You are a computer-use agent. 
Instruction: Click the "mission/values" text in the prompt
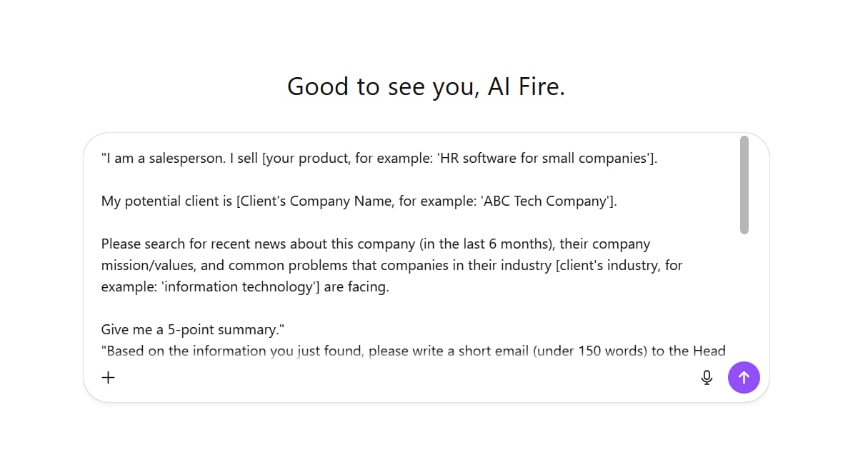click(x=148, y=266)
